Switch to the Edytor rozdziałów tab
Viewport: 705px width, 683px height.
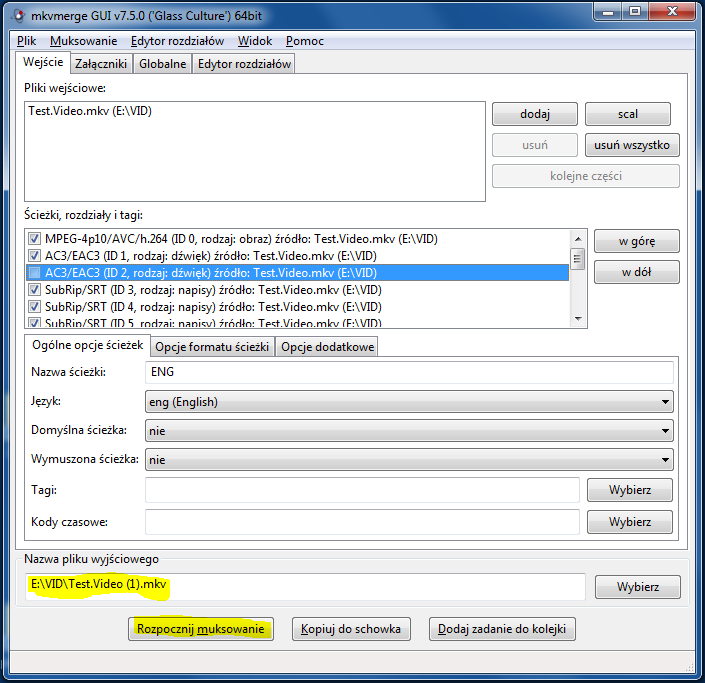click(244, 64)
